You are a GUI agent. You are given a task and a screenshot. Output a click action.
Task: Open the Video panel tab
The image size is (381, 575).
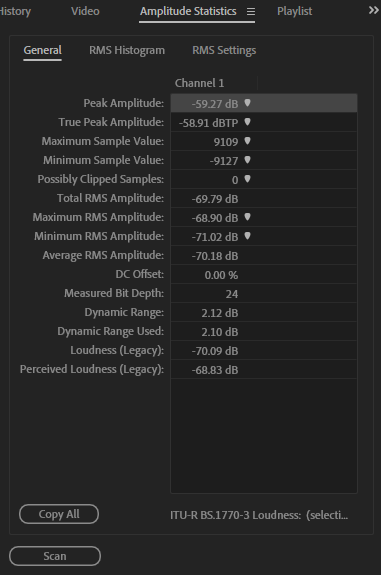point(85,11)
